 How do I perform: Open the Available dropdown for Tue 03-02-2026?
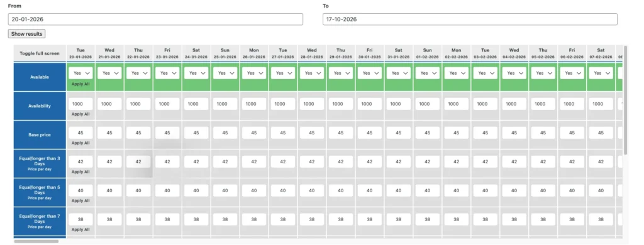point(485,73)
